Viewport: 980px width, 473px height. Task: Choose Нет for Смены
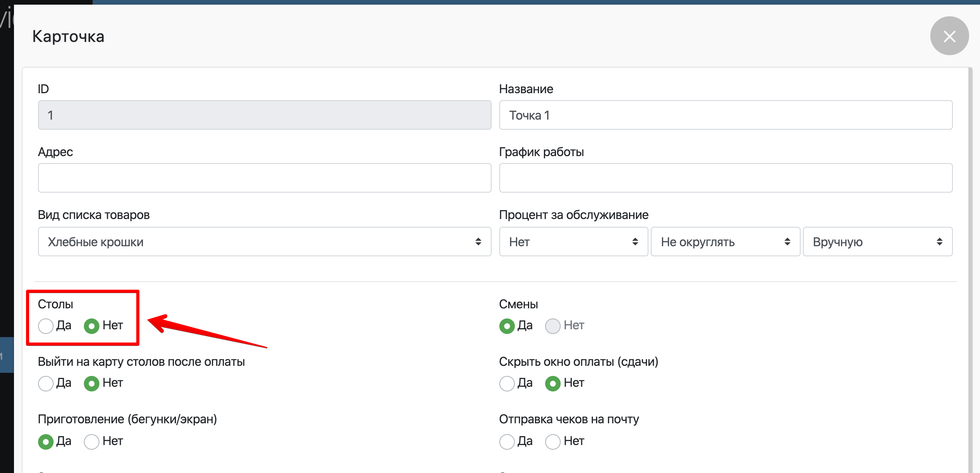coord(553,326)
